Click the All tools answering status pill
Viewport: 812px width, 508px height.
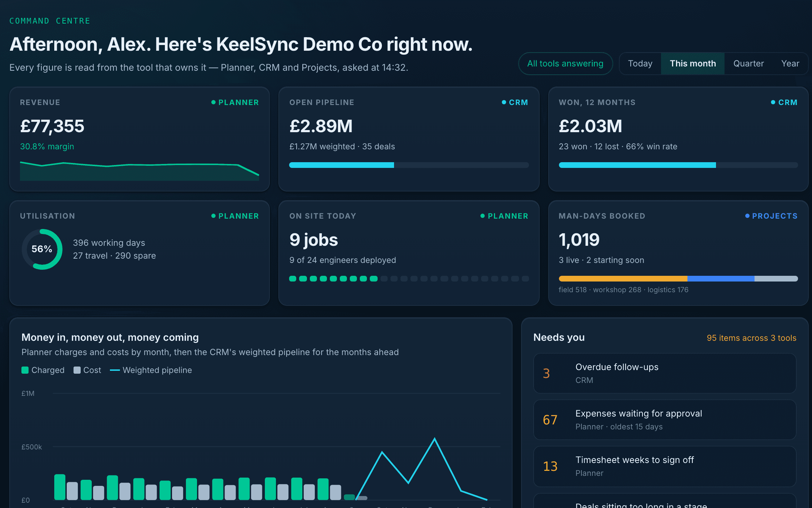[x=565, y=64]
